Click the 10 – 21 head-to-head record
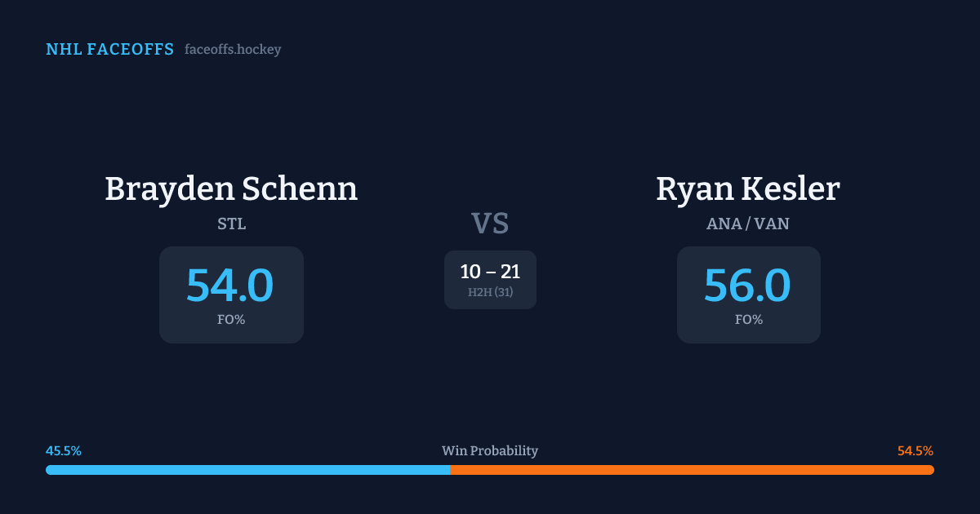980x514 pixels. coord(490,272)
